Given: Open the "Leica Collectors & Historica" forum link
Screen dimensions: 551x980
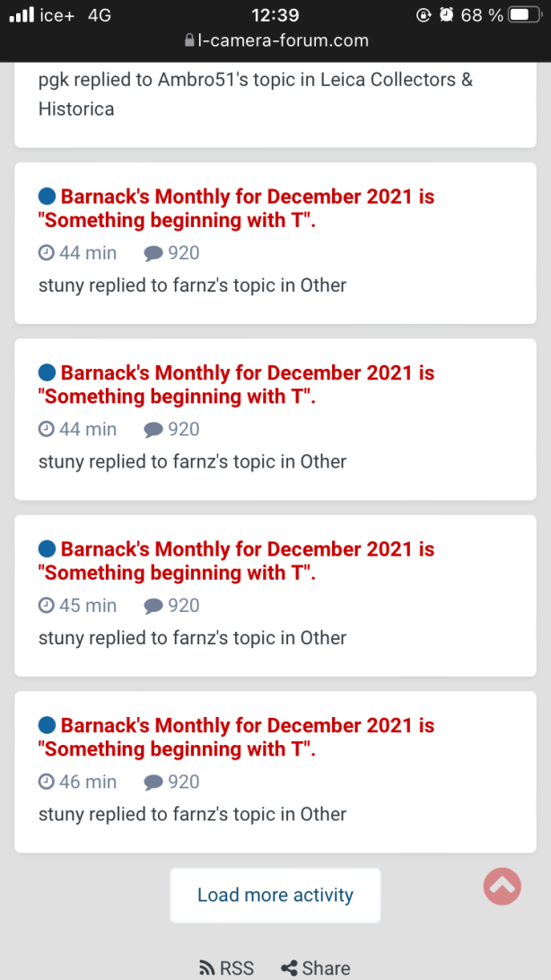Looking at the screenshot, I should pos(256,94).
